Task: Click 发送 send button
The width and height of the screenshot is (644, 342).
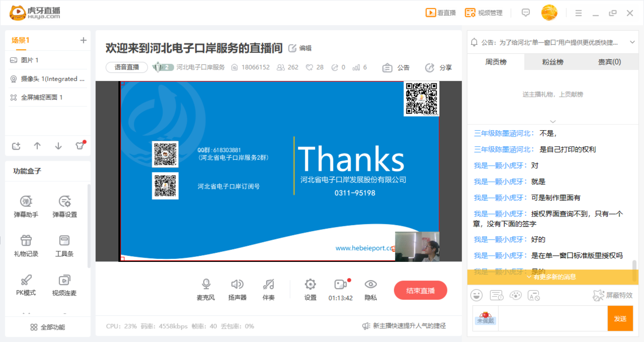Action: (620, 318)
